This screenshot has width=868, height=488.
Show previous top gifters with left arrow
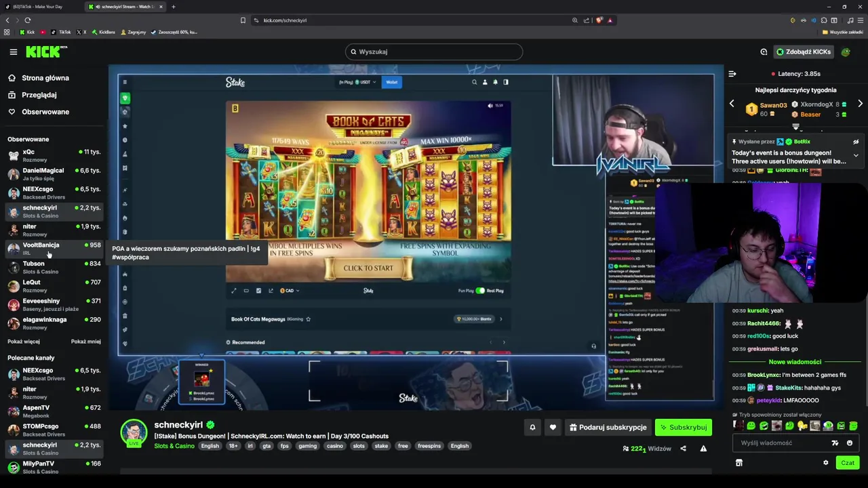click(732, 104)
